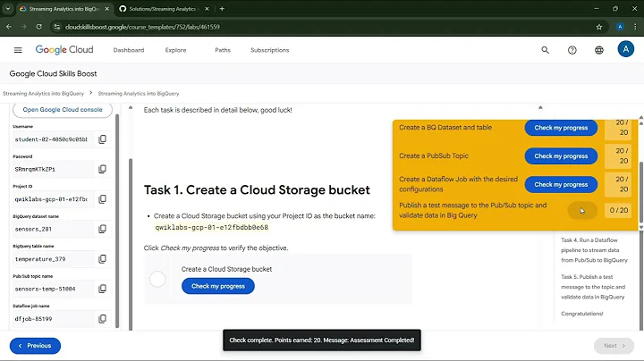The image size is (644, 361).
Task: Select the dfjob-85199 job name field
Action: point(53,319)
